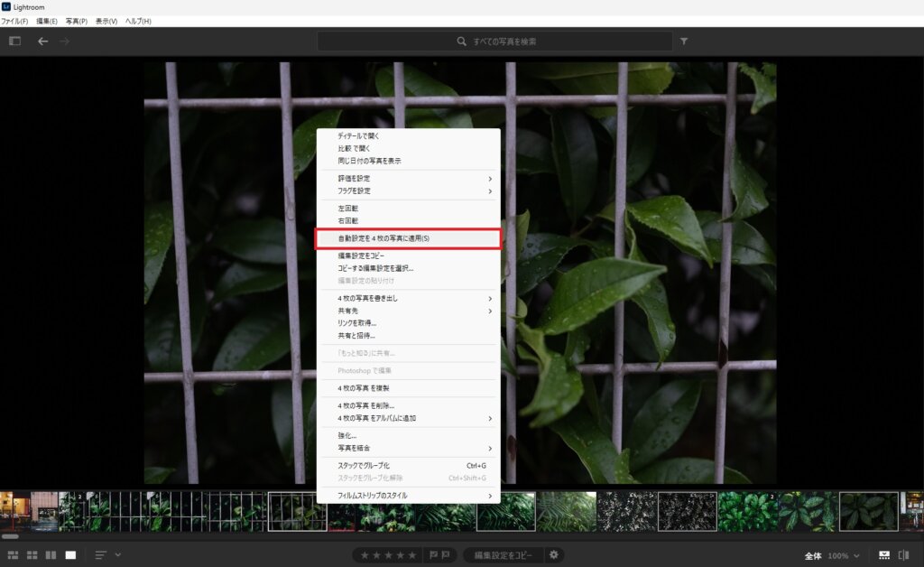Click the filmstrip horizontal scrollbar
The width and height of the screenshot is (924, 567).
coord(10,536)
